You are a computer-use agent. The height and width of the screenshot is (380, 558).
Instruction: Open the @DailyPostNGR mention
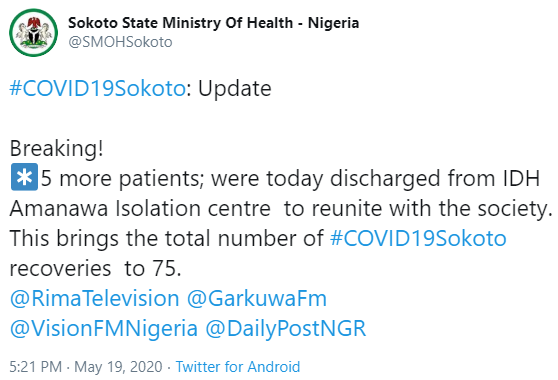click(286, 328)
